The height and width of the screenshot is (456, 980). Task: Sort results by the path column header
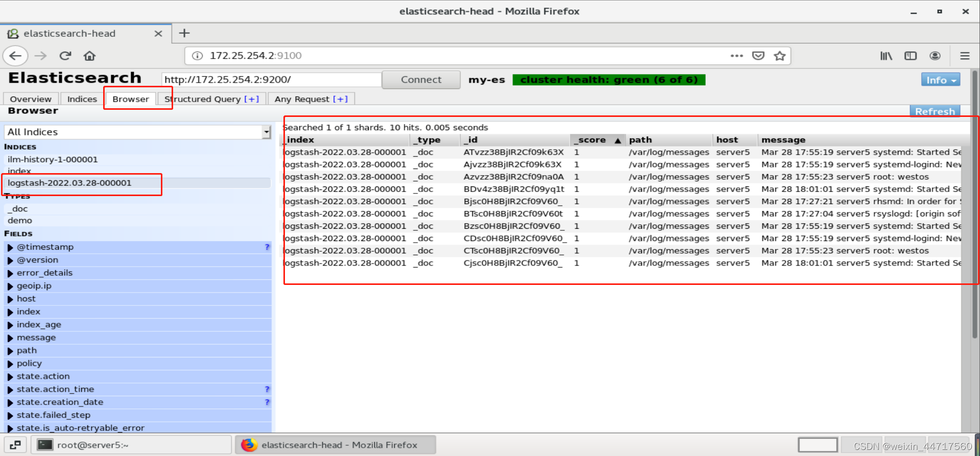(x=668, y=140)
